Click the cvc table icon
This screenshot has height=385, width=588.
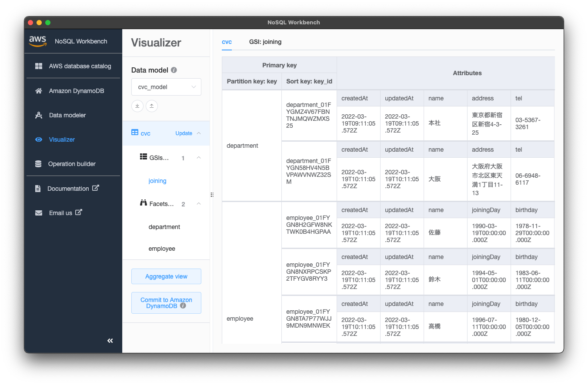point(135,133)
